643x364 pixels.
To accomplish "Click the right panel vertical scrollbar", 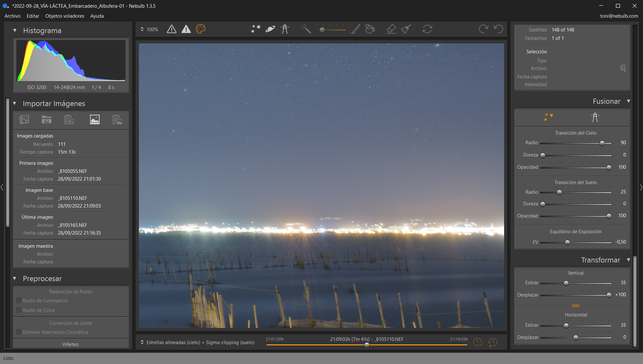I will click(x=635, y=301).
